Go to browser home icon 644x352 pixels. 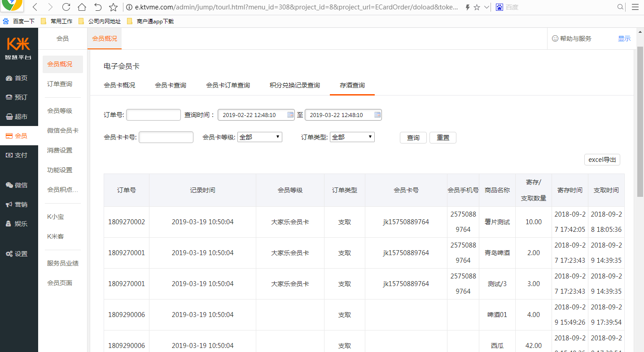82,7
